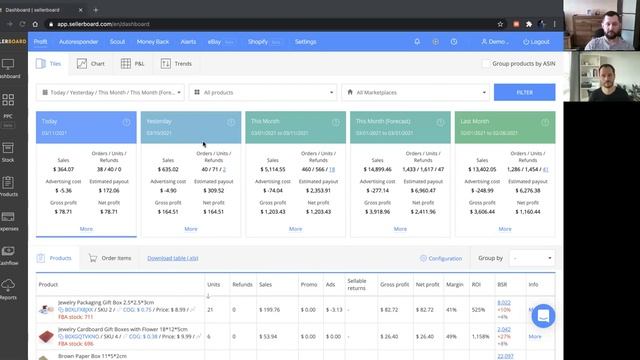Image resolution: width=640 pixels, height=360 pixels.
Task: Enable the Group products by ASIN checkbox
Action: pyautogui.click(x=485, y=64)
